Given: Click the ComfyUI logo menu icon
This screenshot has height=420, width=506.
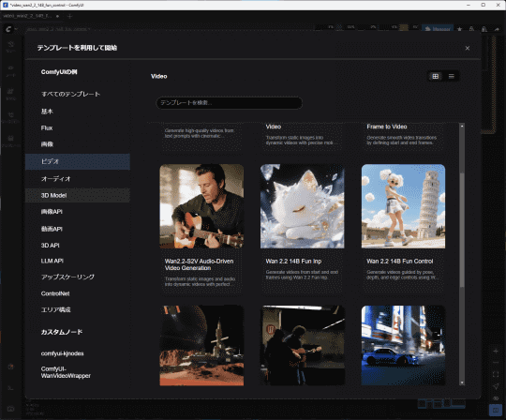Looking at the screenshot, I should pyautogui.click(x=8, y=29).
